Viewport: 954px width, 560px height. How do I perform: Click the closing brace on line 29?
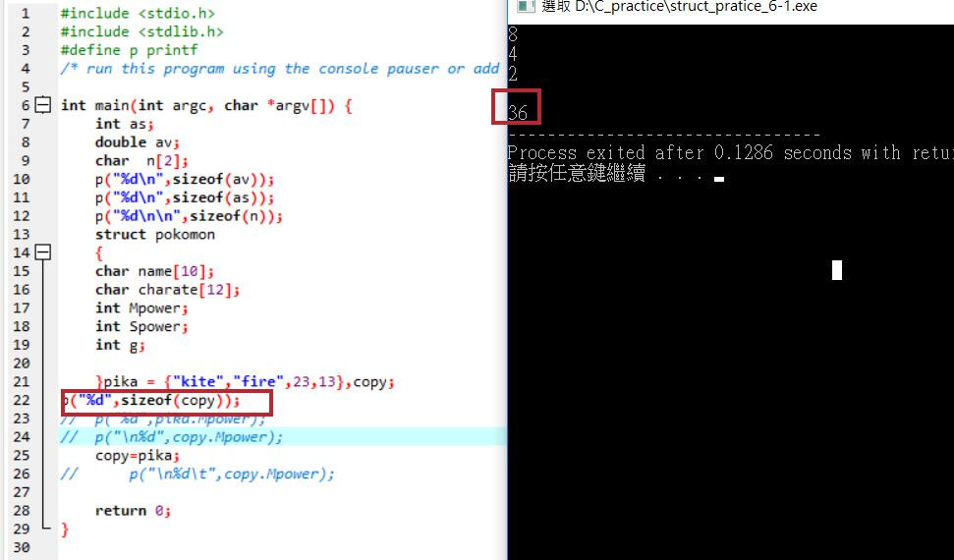point(65,530)
